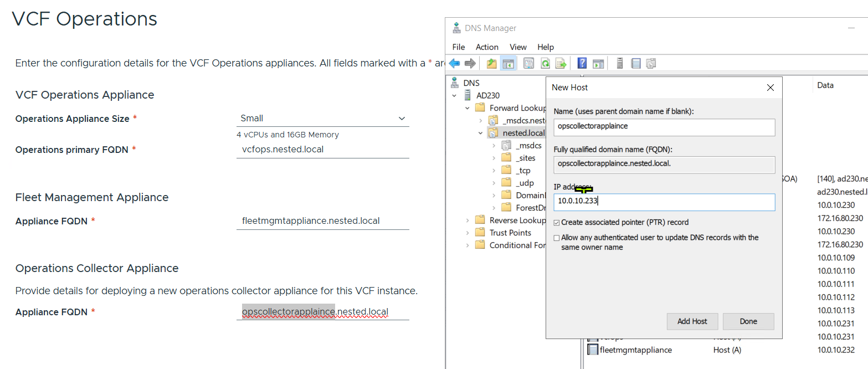Click the blue Back arrow in toolbar
868x369 pixels.
(455, 63)
